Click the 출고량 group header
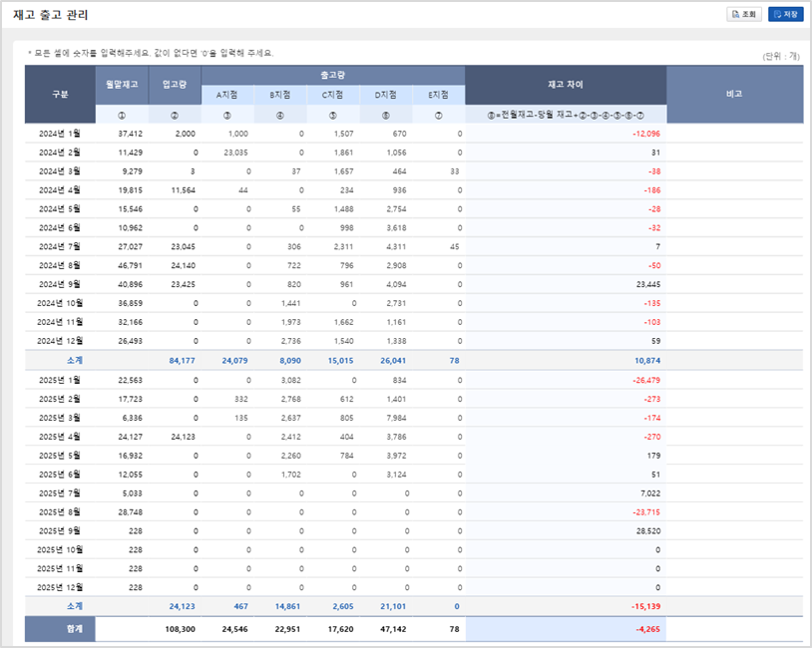812x648 pixels. tap(333, 75)
